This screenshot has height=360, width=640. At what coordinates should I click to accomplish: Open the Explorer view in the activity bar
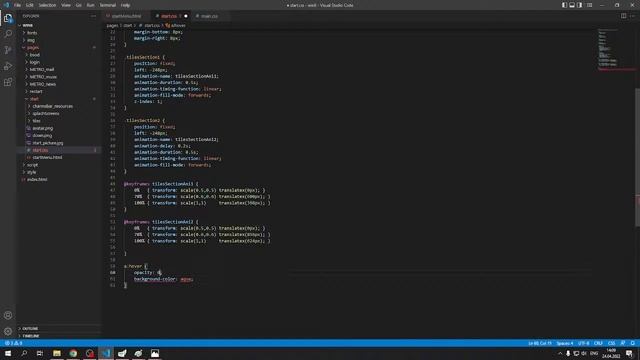[x=8, y=18]
